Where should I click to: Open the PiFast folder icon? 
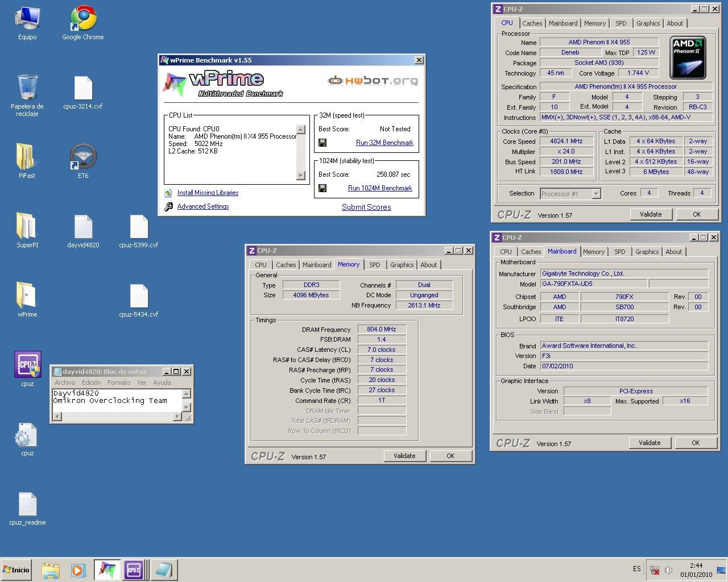pyautogui.click(x=27, y=162)
